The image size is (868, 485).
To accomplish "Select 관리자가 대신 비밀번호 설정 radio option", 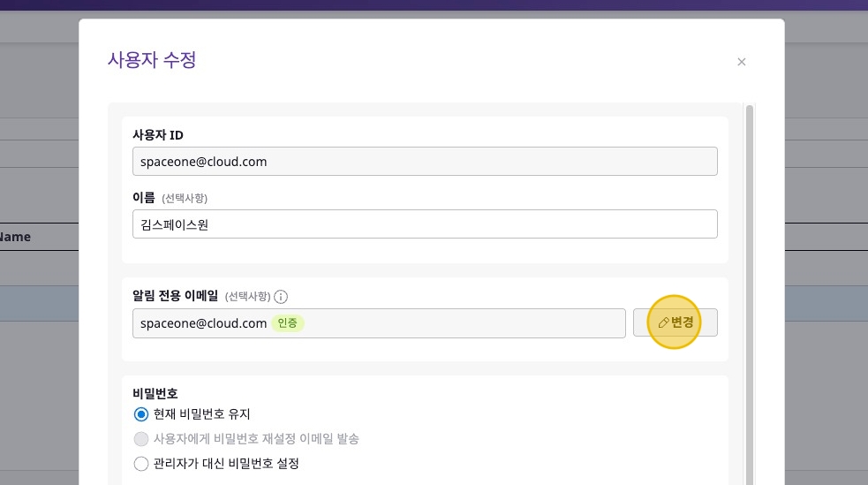I will tap(141, 464).
